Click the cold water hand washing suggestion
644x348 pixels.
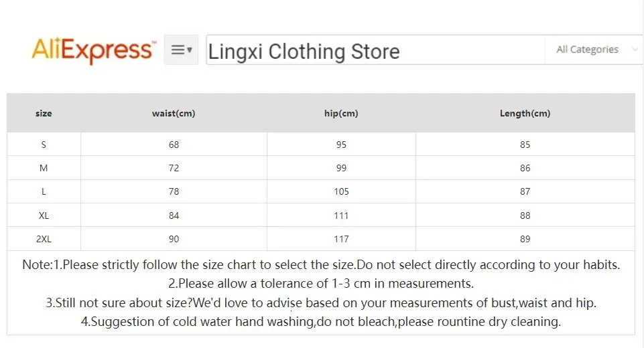click(x=321, y=321)
